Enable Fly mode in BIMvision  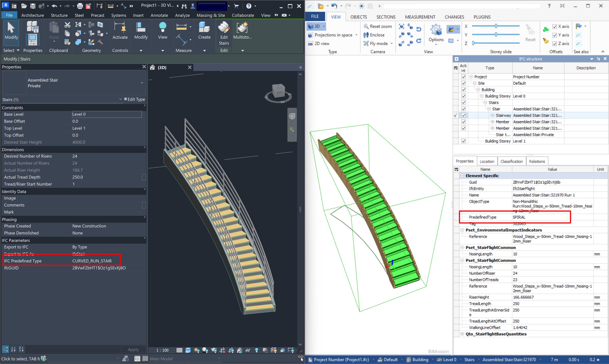point(378,43)
